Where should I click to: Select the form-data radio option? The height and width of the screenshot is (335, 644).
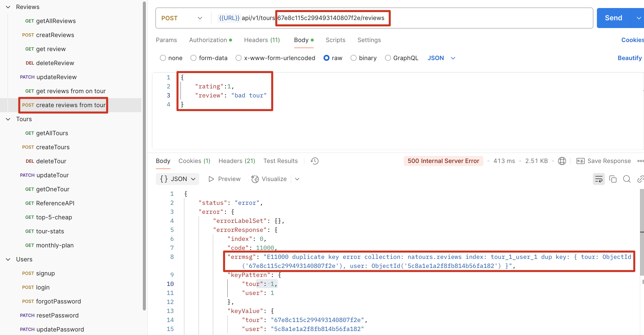[x=193, y=58]
